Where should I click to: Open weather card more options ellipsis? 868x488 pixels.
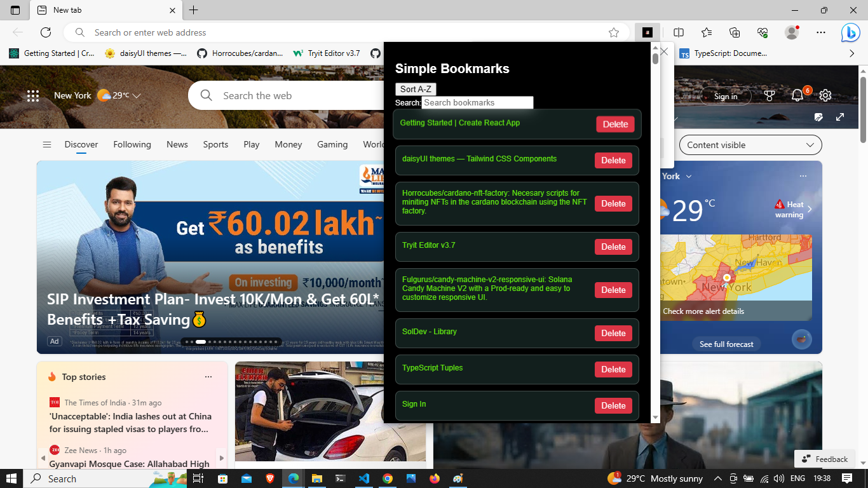[803, 176]
